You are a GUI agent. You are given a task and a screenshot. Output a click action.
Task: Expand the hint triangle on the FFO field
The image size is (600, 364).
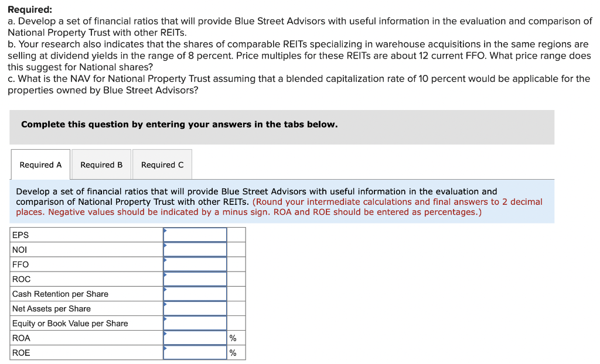pos(165,261)
